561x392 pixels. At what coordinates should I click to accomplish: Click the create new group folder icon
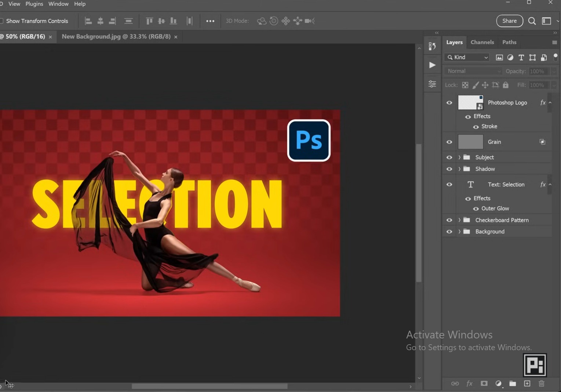513,384
